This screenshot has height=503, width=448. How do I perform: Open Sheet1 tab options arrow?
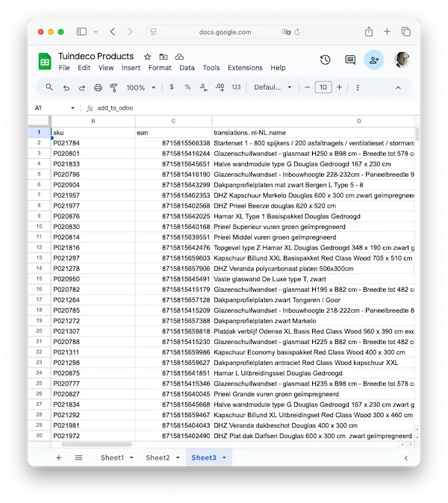131,457
